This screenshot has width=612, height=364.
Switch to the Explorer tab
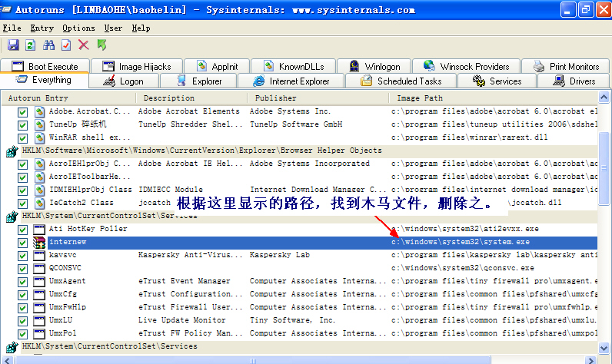[x=198, y=81]
